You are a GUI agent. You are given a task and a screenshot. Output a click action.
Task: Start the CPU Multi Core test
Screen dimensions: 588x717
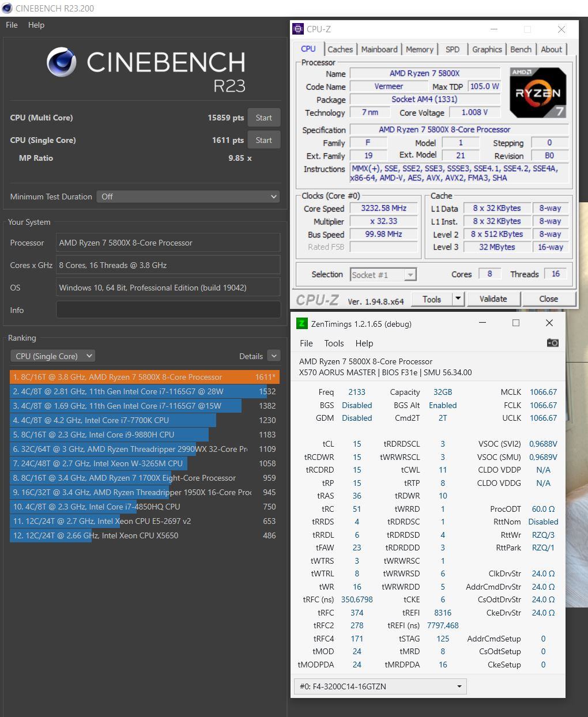pyautogui.click(x=264, y=118)
